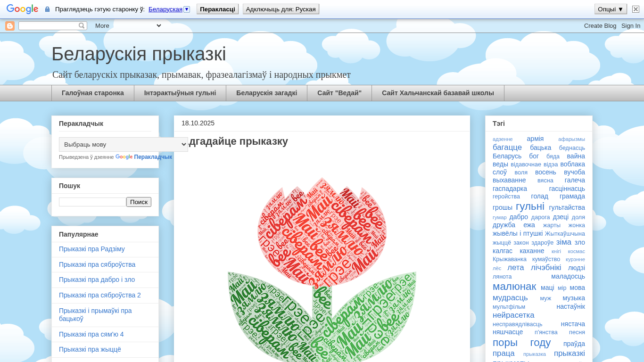Select the музыка tag
This screenshot has width=644, height=362.
574,298
